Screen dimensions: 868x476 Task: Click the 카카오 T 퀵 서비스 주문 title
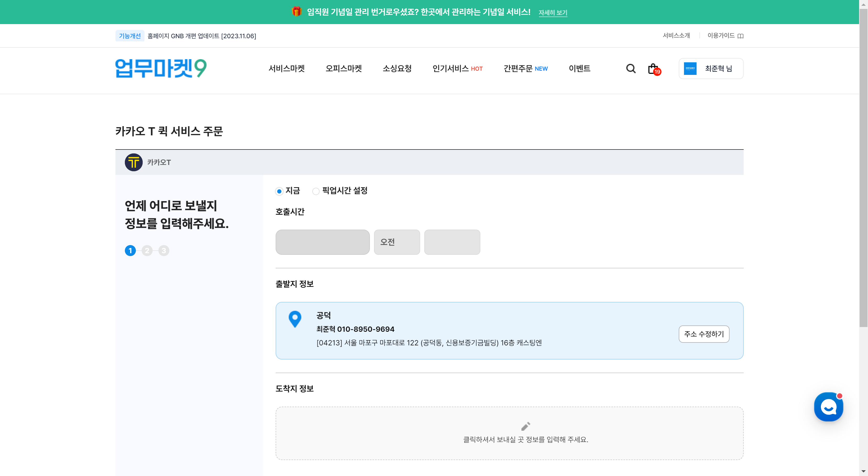point(169,131)
